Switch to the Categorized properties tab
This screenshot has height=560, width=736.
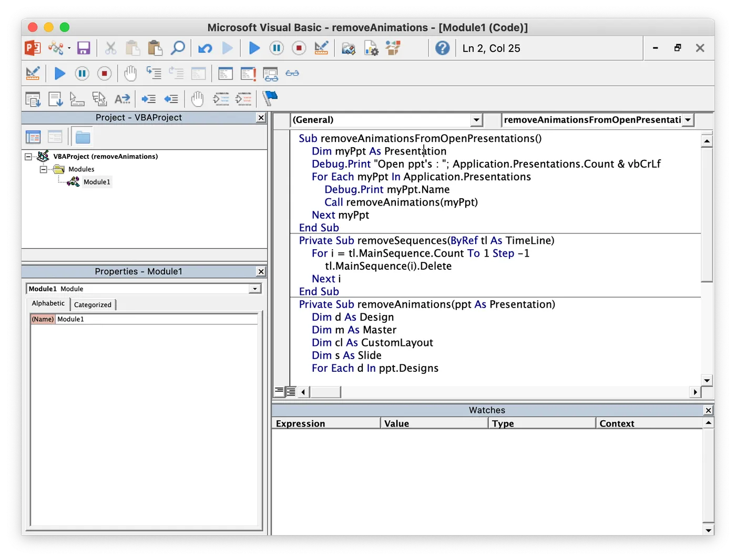tap(93, 304)
